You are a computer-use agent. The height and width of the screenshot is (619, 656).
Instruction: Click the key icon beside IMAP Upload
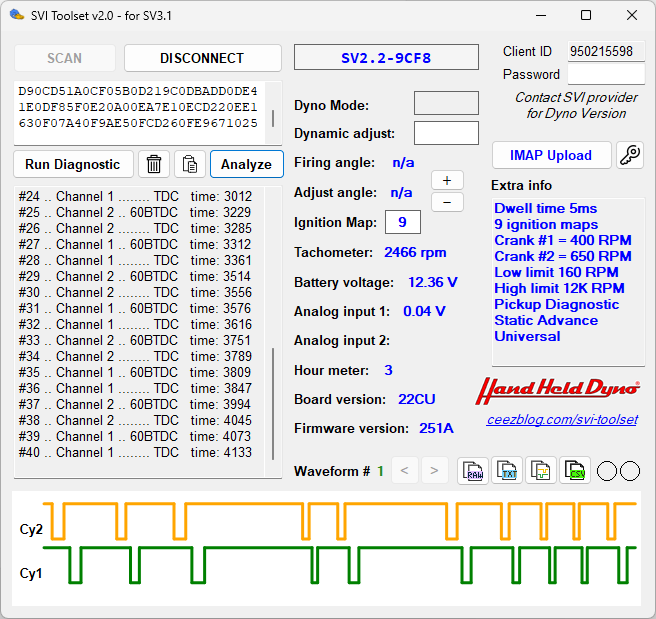pos(630,155)
